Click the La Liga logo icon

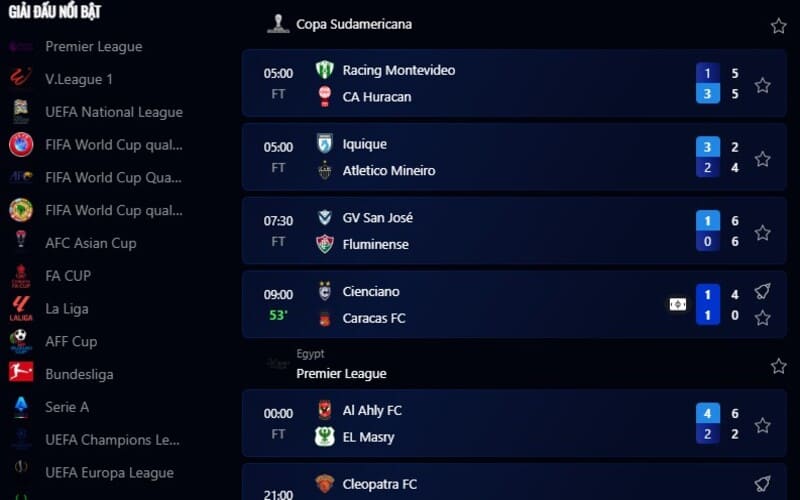click(x=20, y=308)
